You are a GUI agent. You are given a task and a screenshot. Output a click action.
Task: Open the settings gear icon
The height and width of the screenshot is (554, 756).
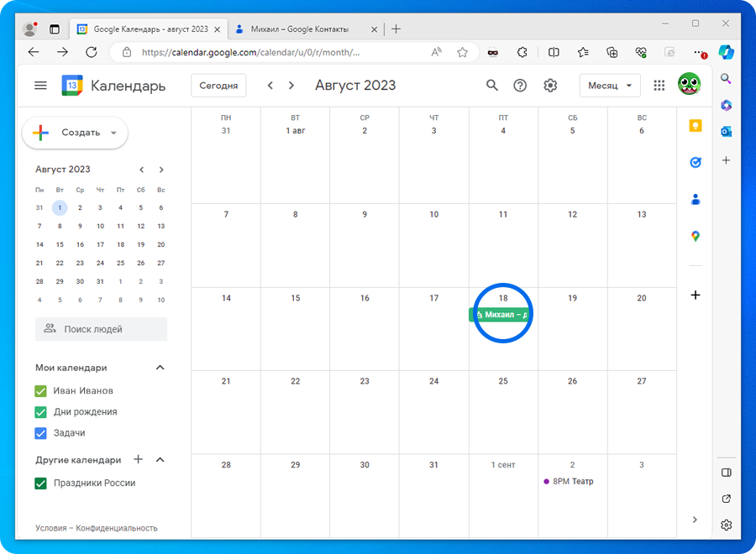pos(550,86)
